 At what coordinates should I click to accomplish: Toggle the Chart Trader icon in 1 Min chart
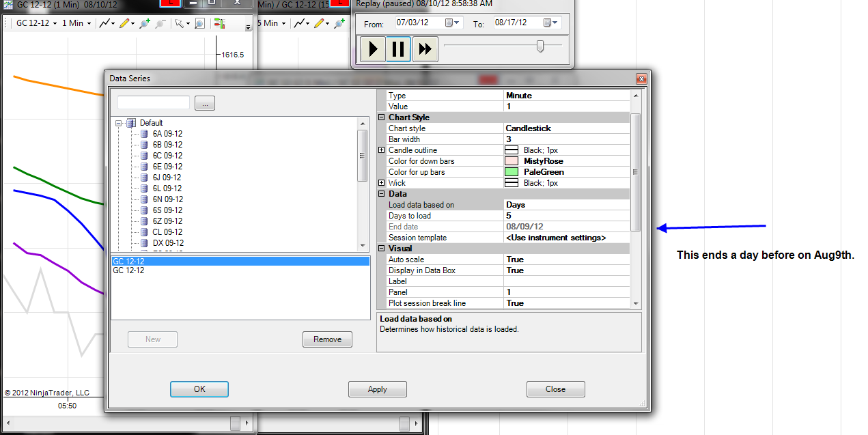click(x=219, y=23)
